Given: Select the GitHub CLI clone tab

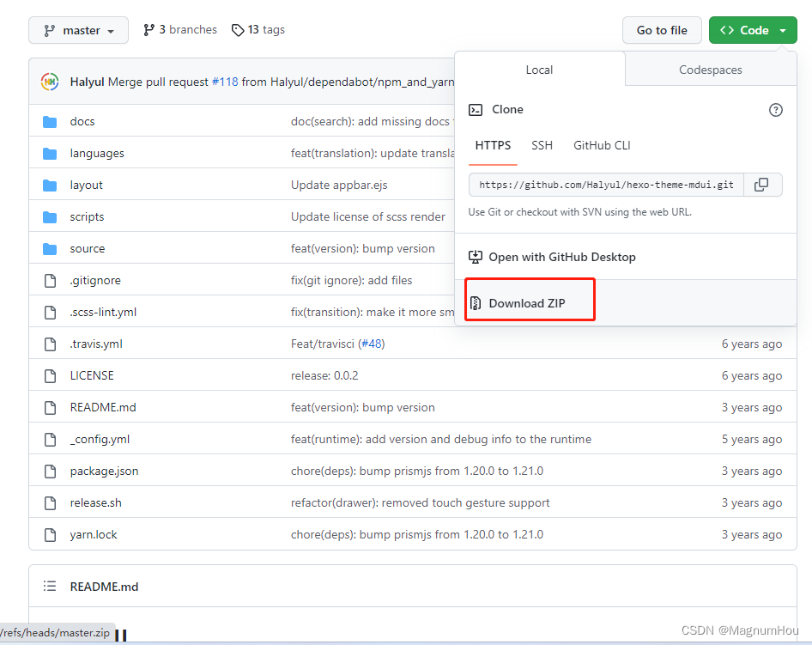Looking at the screenshot, I should click(602, 145).
